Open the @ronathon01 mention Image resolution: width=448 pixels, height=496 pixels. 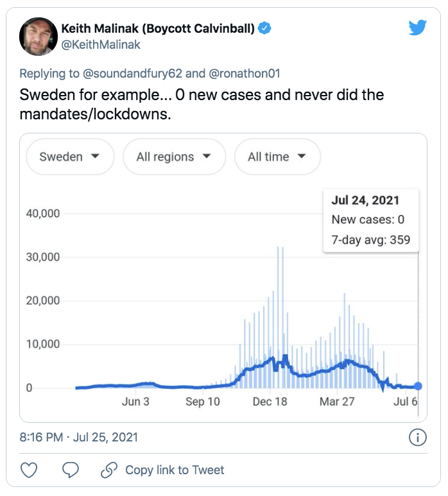(x=244, y=73)
